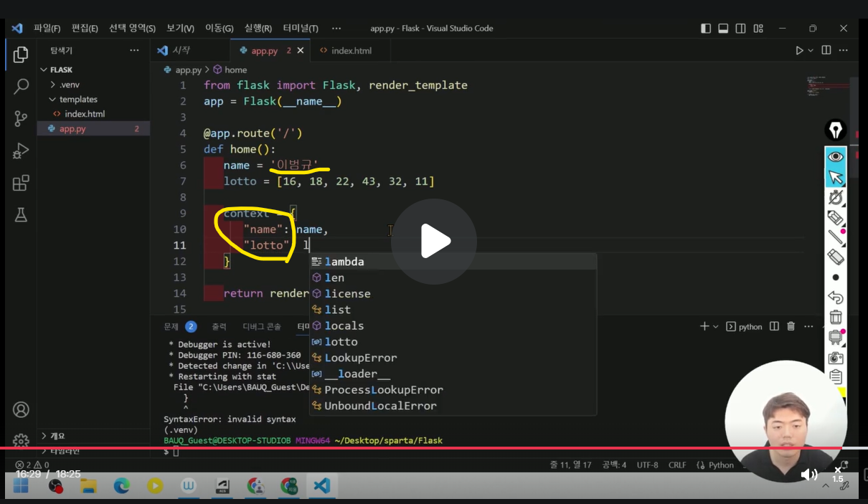Choose len from the autocomplete list
Screen dimensions: 868x504
coord(453,277)
